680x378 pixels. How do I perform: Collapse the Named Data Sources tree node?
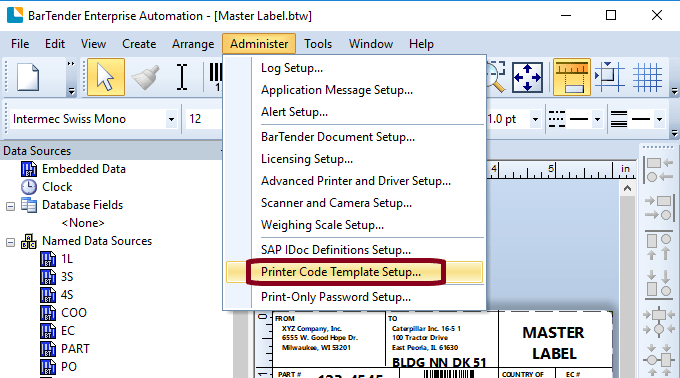click(x=10, y=242)
